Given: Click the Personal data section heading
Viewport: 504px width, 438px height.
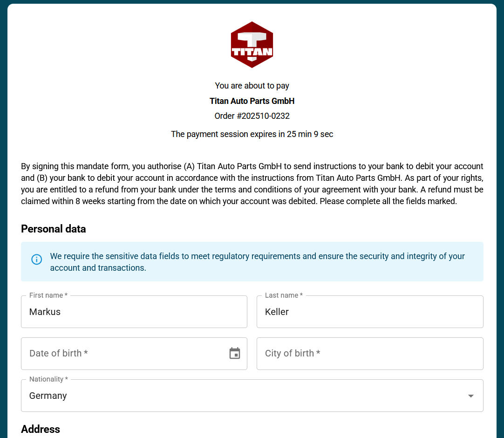Looking at the screenshot, I should tap(54, 229).
